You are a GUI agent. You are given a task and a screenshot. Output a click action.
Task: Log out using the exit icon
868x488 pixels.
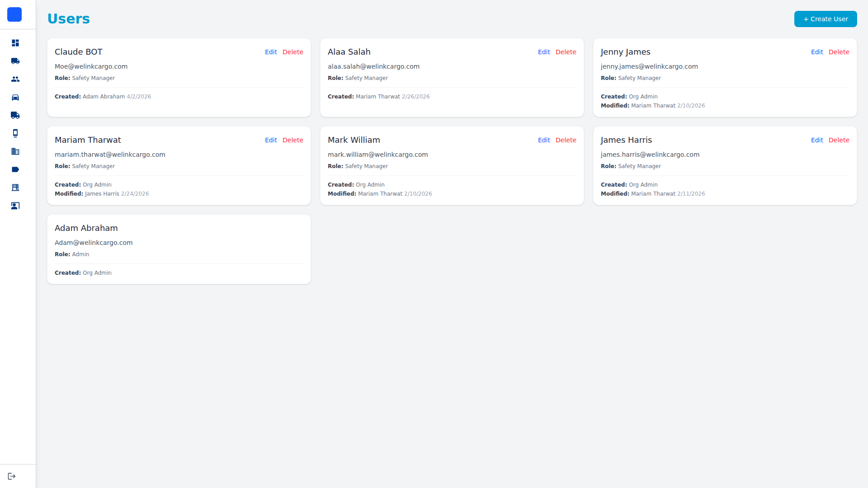pyautogui.click(x=12, y=475)
